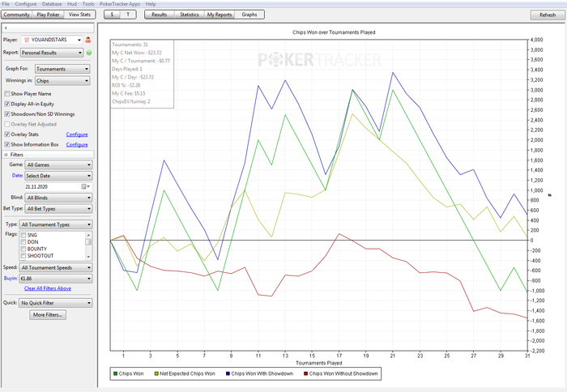Click the PokerStars icon beside player name
The image size is (567, 392).
pos(26,39)
